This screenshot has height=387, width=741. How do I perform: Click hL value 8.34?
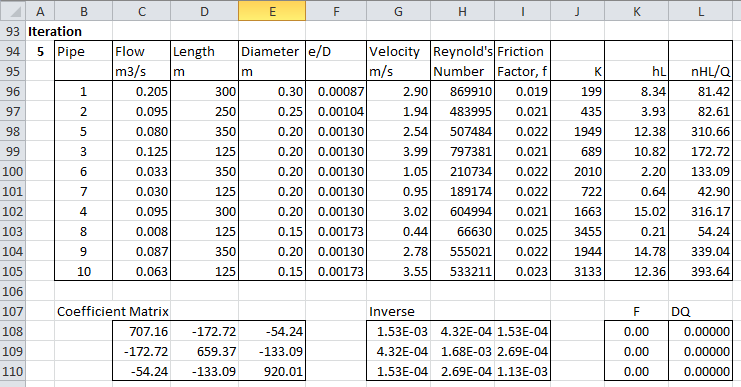637,91
